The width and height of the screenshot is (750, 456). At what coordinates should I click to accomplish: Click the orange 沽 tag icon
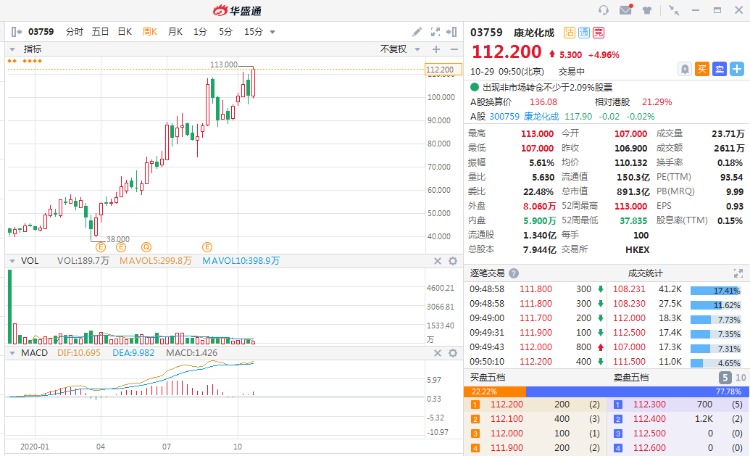(569, 33)
